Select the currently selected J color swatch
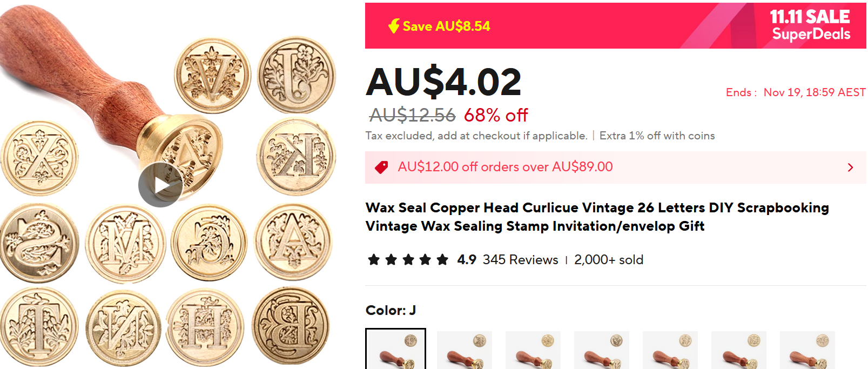Viewport: 868px width, 369px height. tap(395, 349)
